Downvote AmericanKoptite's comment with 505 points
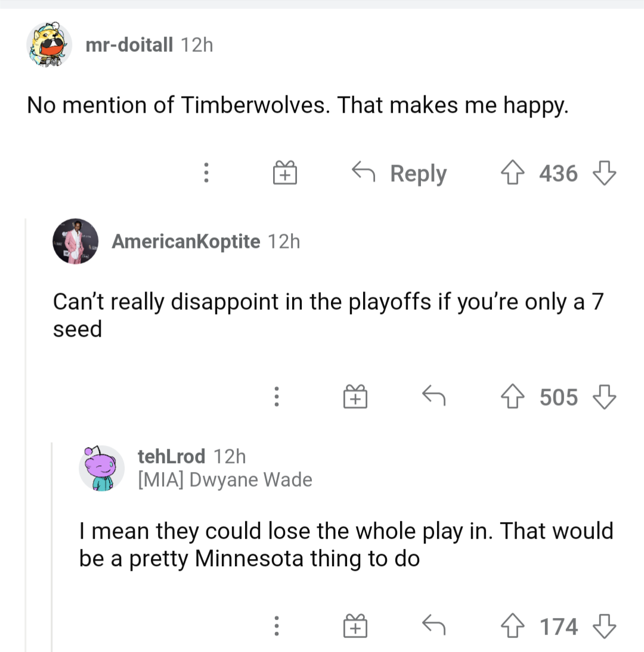This screenshot has width=644, height=652. 604,396
